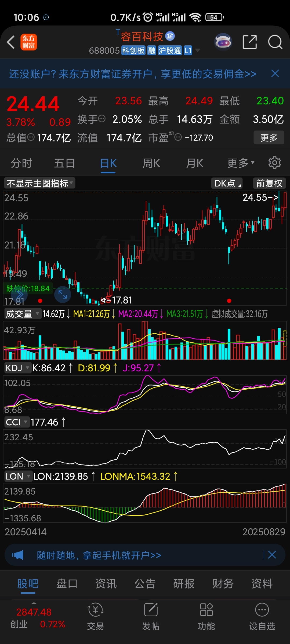Screen dimensions: 290x644
Task: Close the account-opening top banner
Action: tap(275, 74)
